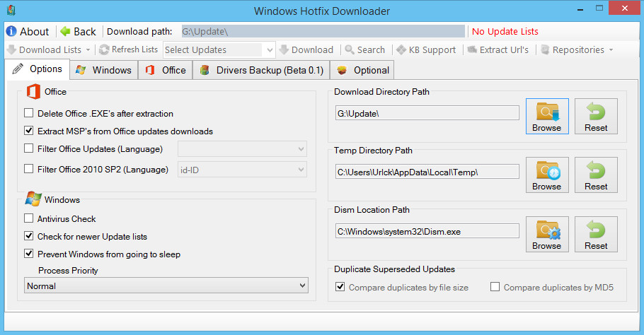The width and height of the screenshot is (644, 335).
Task: Click the green Back arrow icon
Action: click(65, 31)
